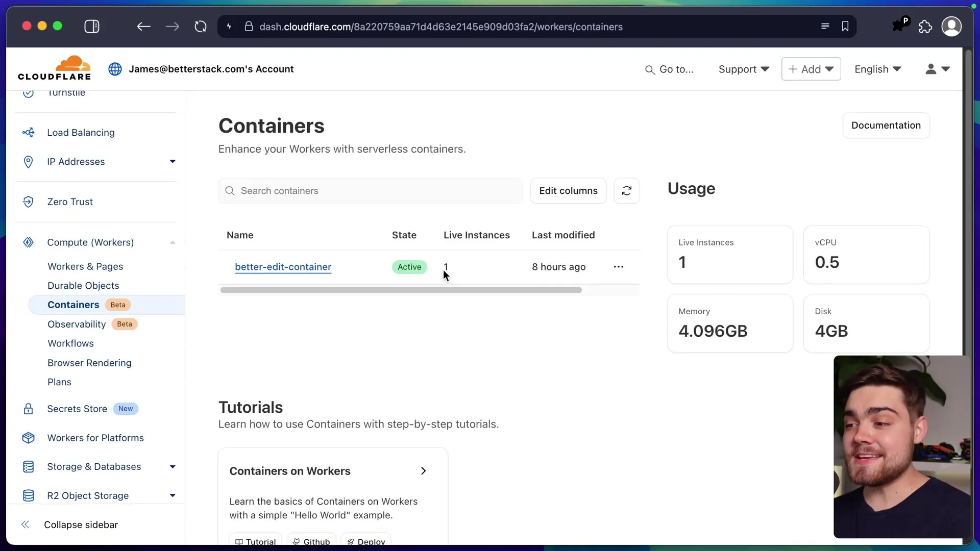This screenshot has width=980, height=551.
Task: Click Load Balancing sidebar icon
Action: click(x=29, y=133)
